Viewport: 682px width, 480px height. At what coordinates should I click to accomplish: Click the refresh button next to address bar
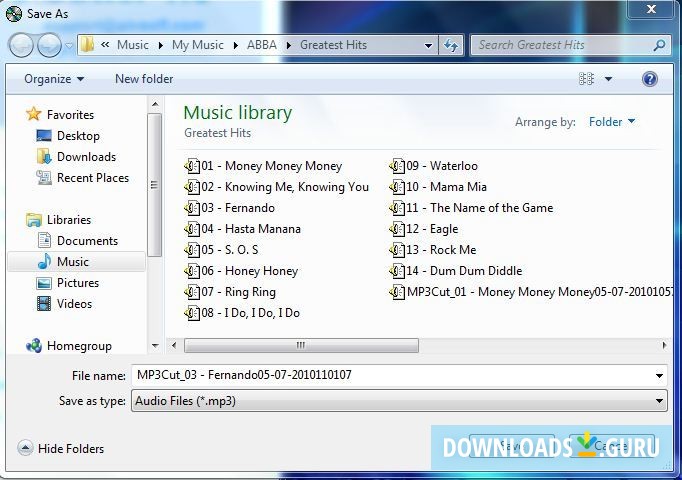pos(451,45)
